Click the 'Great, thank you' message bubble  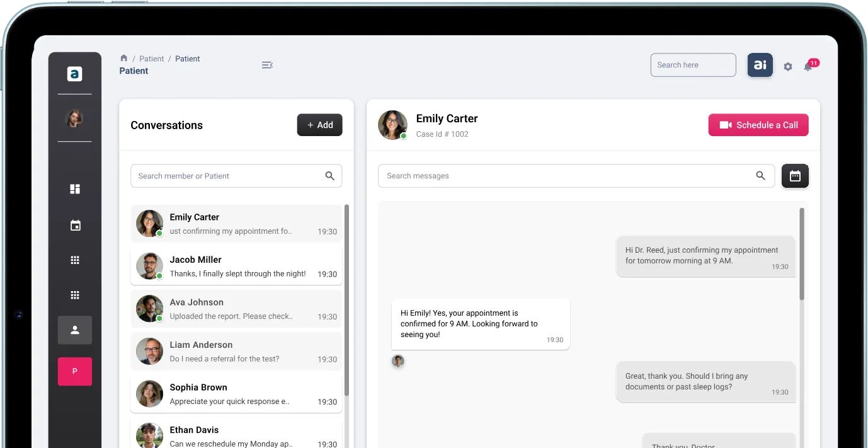[705, 382]
